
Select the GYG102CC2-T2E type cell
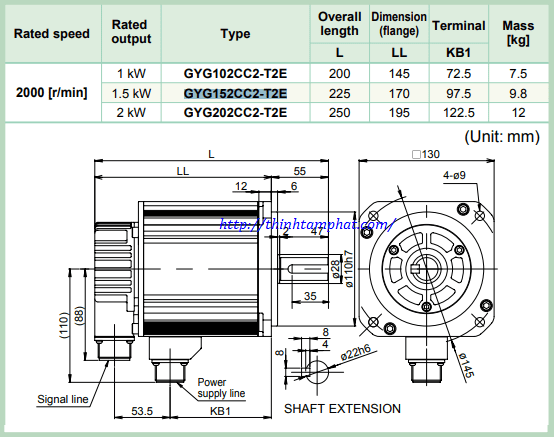click(x=235, y=73)
